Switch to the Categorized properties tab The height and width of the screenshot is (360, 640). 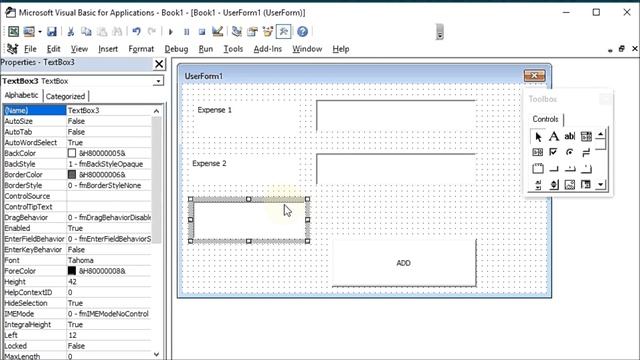click(x=65, y=96)
